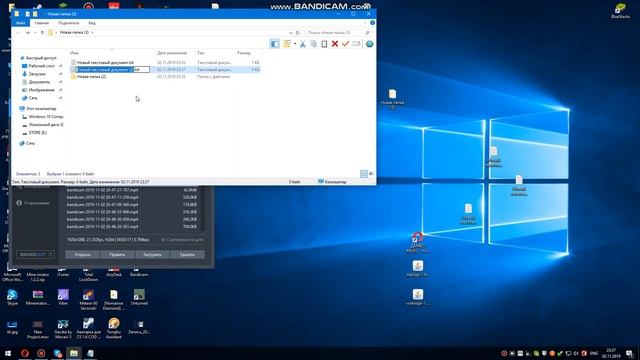Open Загрузки in navigation pane
Image resolution: width=640 pixels, height=360 pixels.
(x=37, y=74)
